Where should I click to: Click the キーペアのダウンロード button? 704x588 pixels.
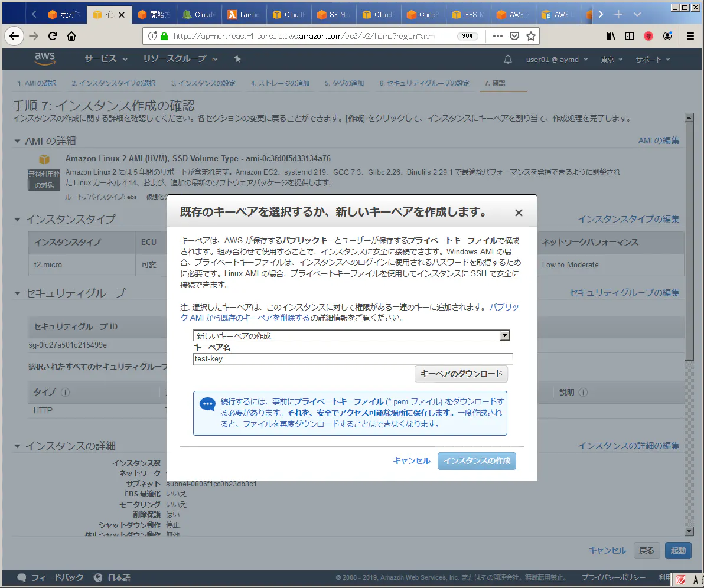point(461,374)
